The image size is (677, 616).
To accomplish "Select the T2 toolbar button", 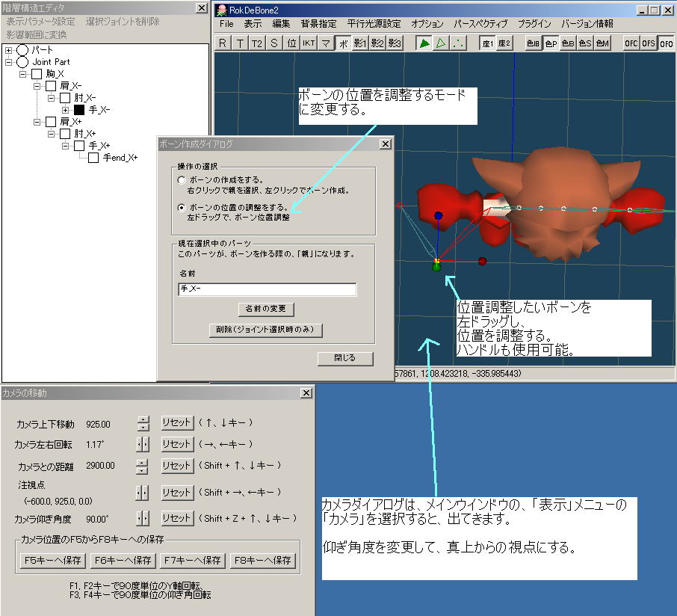I will pyautogui.click(x=257, y=43).
